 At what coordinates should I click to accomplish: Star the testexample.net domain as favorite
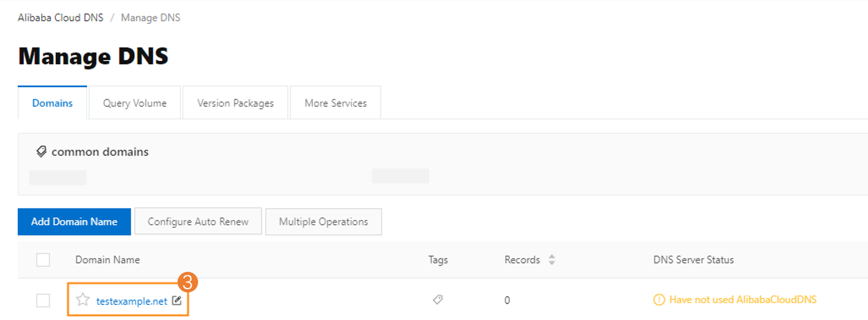click(83, 299)
